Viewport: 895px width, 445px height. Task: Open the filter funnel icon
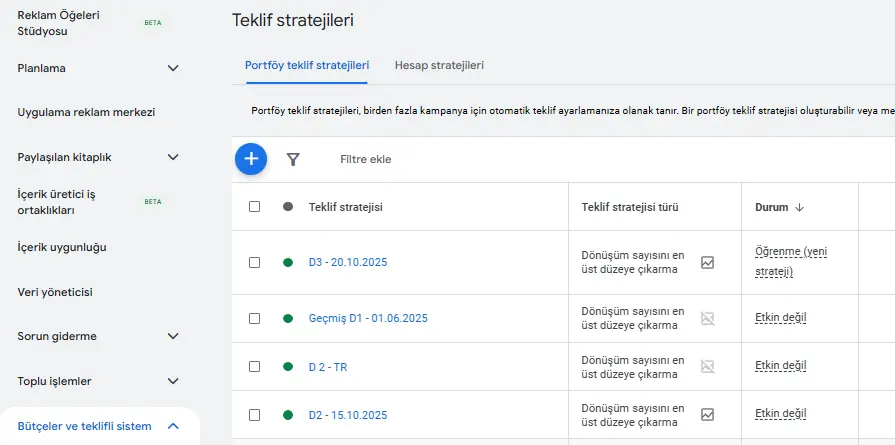pos(293,159)
